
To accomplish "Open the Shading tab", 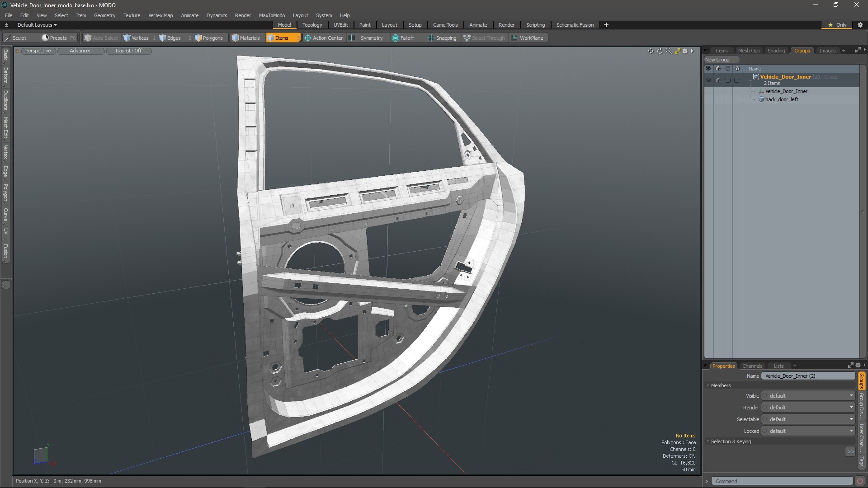I will click(776, 51).
